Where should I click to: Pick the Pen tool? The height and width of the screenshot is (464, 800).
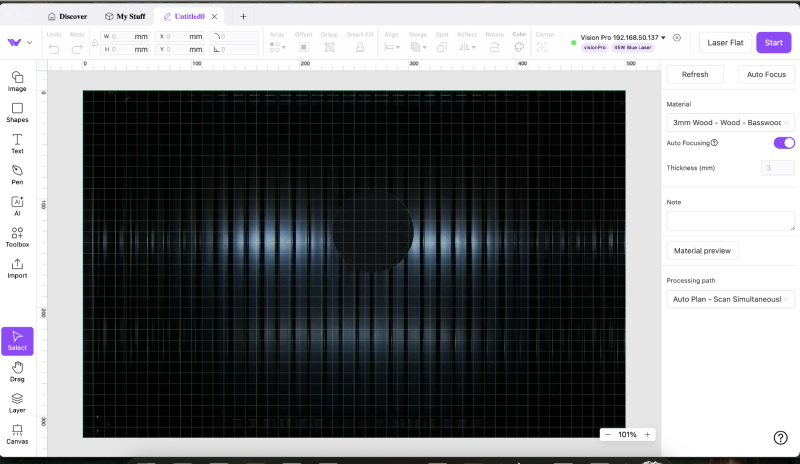click(17, 175)
